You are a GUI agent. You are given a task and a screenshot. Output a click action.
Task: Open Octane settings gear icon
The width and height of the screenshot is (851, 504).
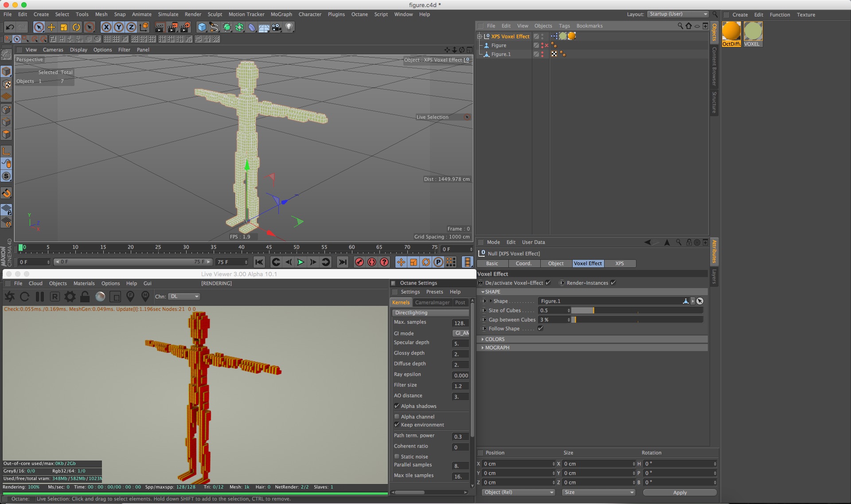(70, 297)
